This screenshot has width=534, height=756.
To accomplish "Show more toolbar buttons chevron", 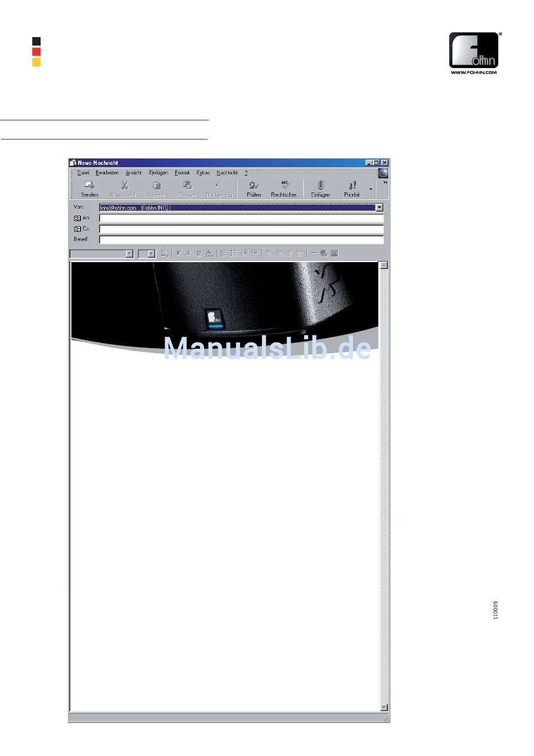I will (x=385, y=183).
